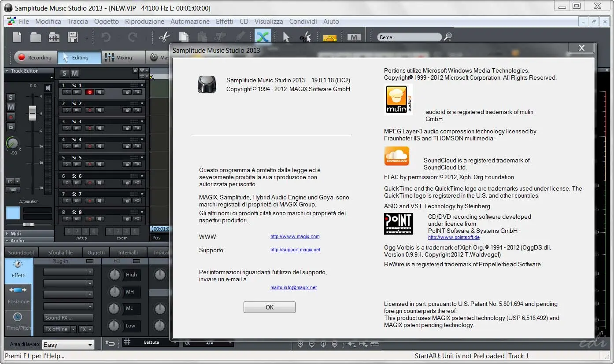Click the Copy pages icon
This screenshot has height=364, width=614.
coord(183,37)
